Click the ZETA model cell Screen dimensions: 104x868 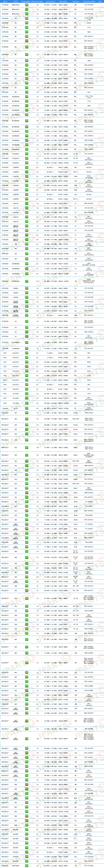(x=16, y=408)
